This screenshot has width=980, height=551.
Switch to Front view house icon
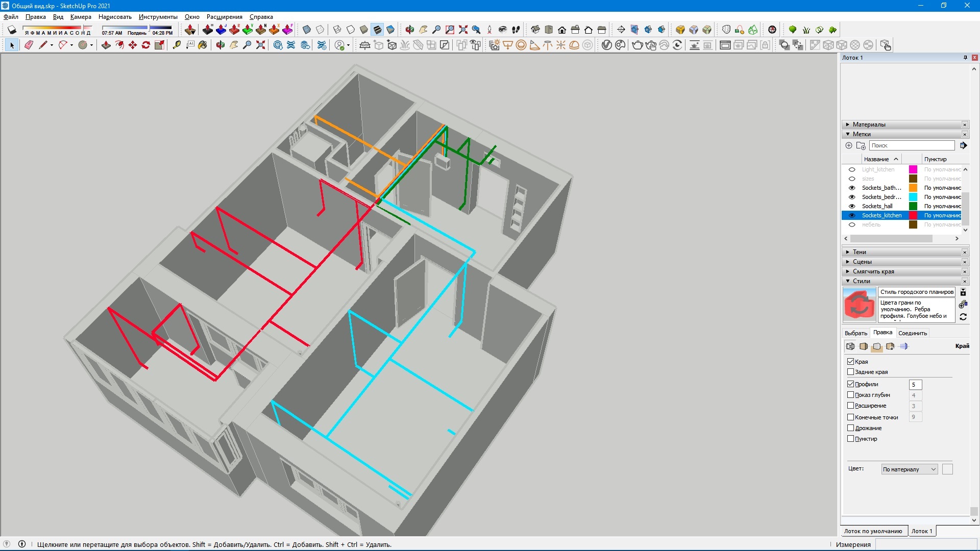(x=562, y=30)
